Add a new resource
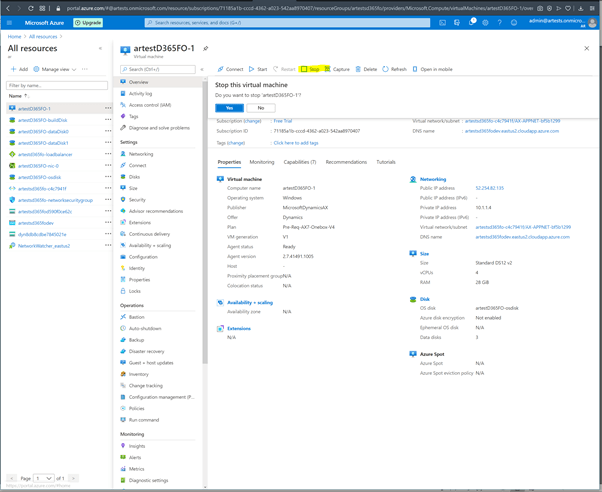 point(19,69)
